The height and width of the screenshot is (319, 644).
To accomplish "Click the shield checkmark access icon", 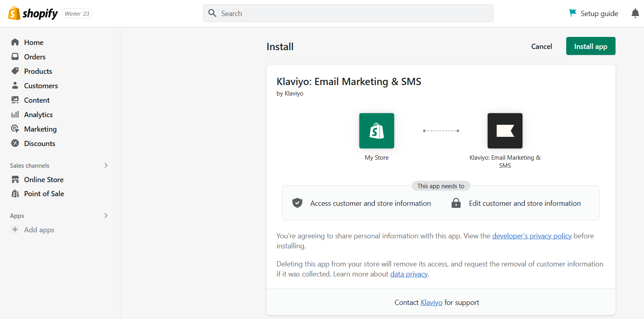I will [x=297, y=203].
